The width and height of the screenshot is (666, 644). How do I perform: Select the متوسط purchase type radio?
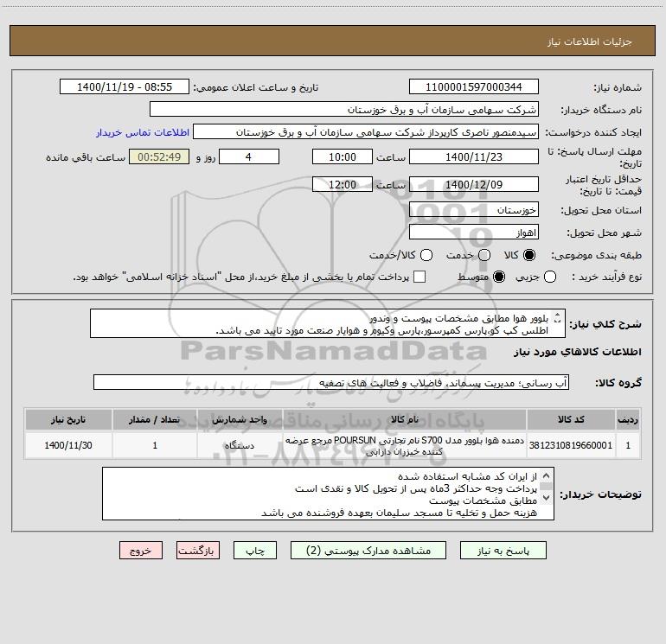click(x=499, y=277)
